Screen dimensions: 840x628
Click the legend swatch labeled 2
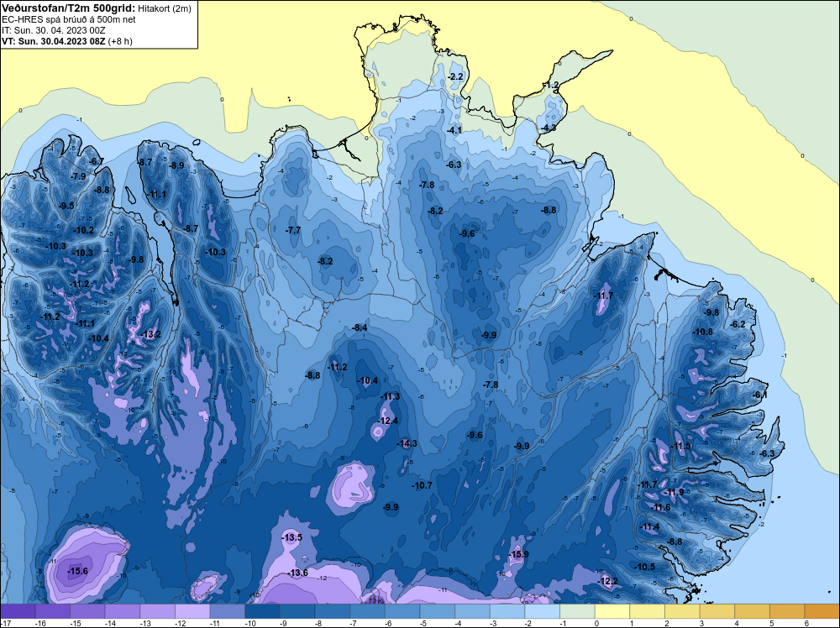[x=682, y=611]
